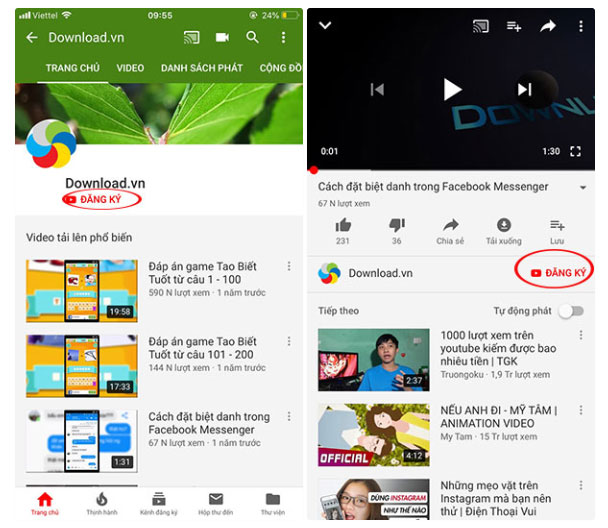The width and height of the screenshot is (608, 528).
Task: Open options for NẾU ANH ĐI video
Action: [581, 410]
